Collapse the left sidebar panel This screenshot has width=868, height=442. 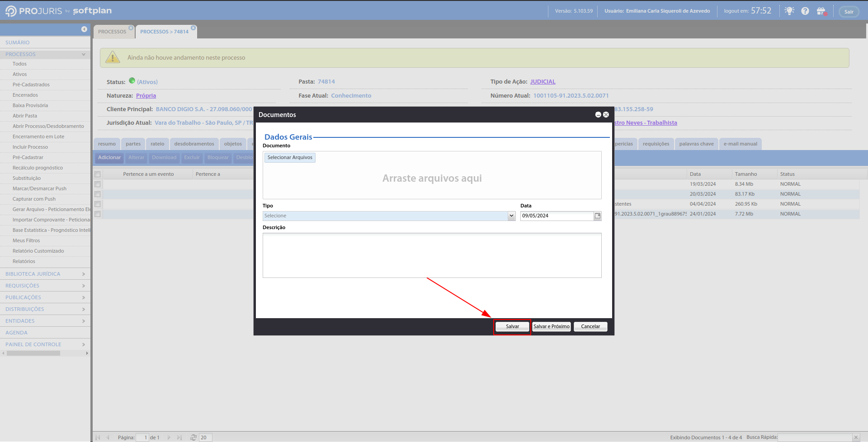[84, 29]
